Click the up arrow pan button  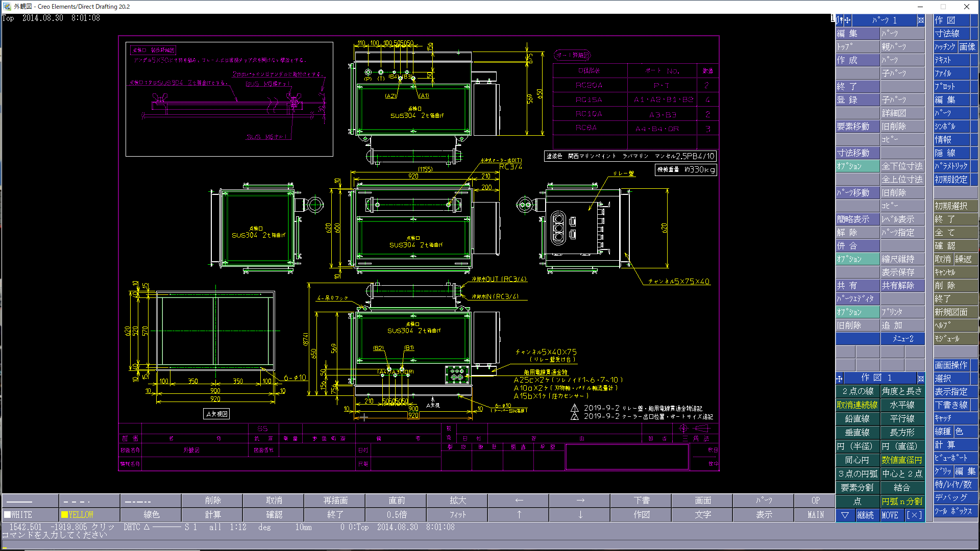pos(519,515)
